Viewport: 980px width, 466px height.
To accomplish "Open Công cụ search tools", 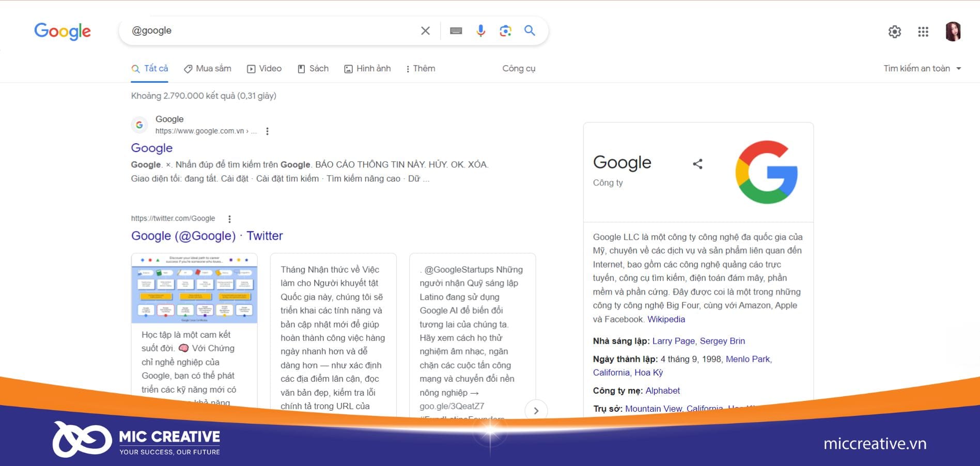I will point(519,69).
